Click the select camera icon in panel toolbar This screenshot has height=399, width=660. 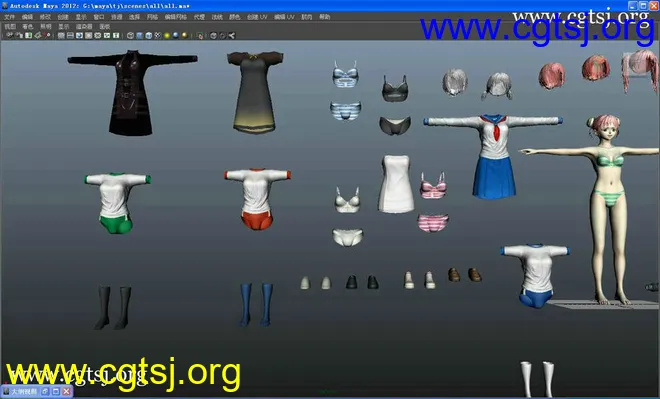click(10, 35)
